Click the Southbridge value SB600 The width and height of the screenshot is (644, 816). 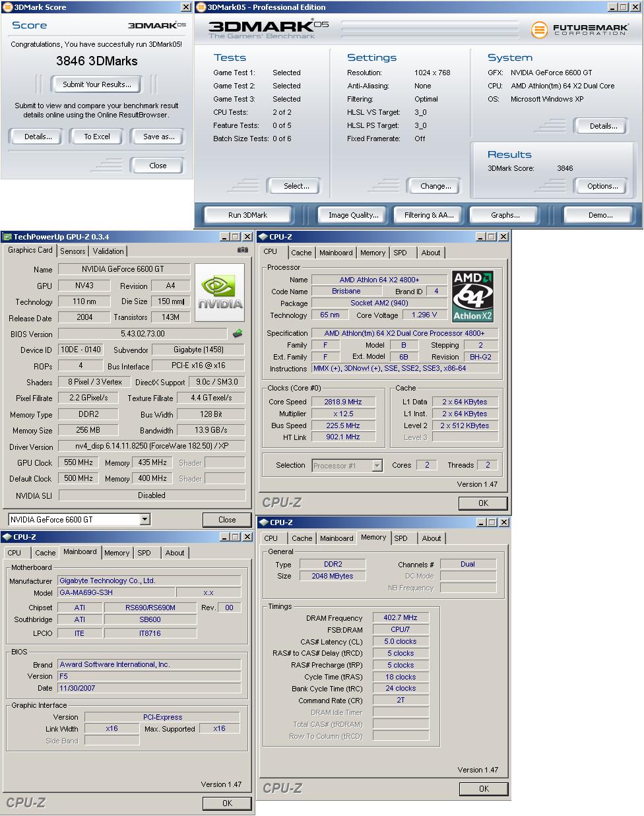coord(150,619)
